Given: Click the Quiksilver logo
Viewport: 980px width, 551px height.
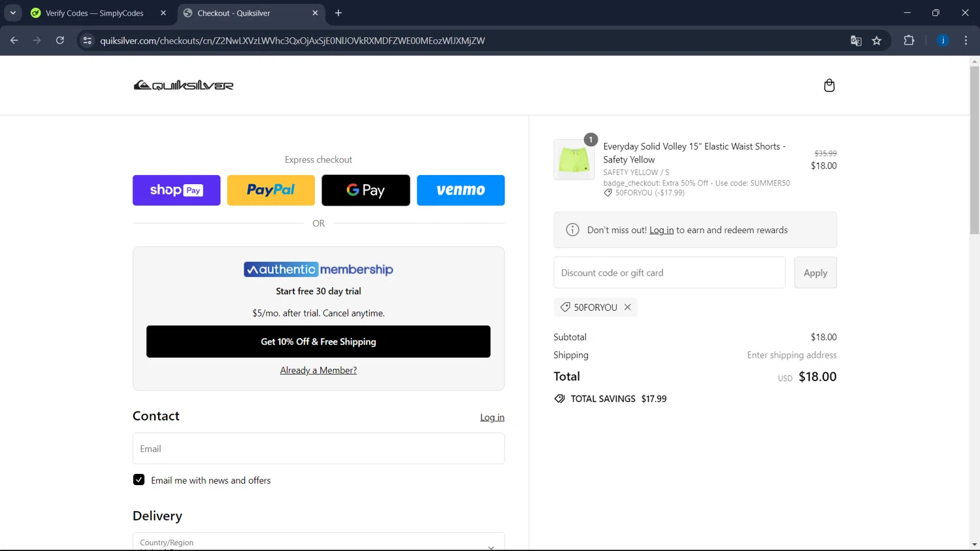Looking at the screenshot, I should click(184, 86).
